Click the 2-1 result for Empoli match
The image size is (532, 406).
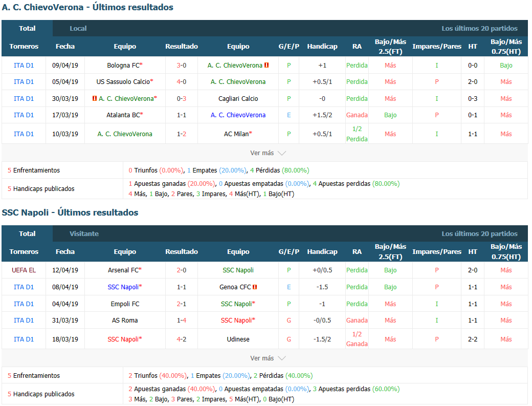[182, 304]
